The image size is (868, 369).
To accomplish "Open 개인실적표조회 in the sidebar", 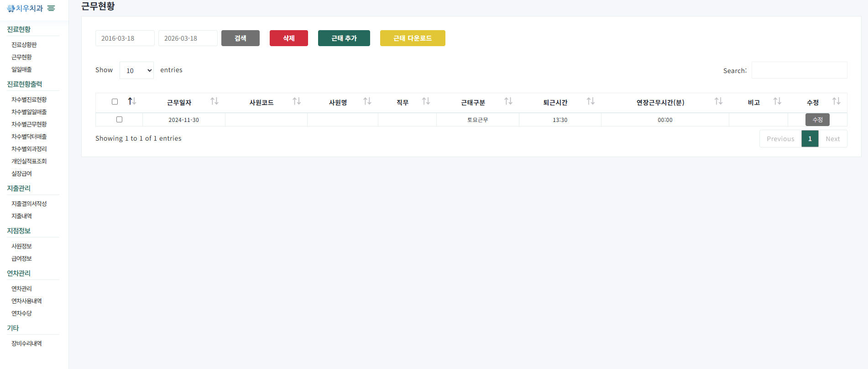I will tap(29, 161).
